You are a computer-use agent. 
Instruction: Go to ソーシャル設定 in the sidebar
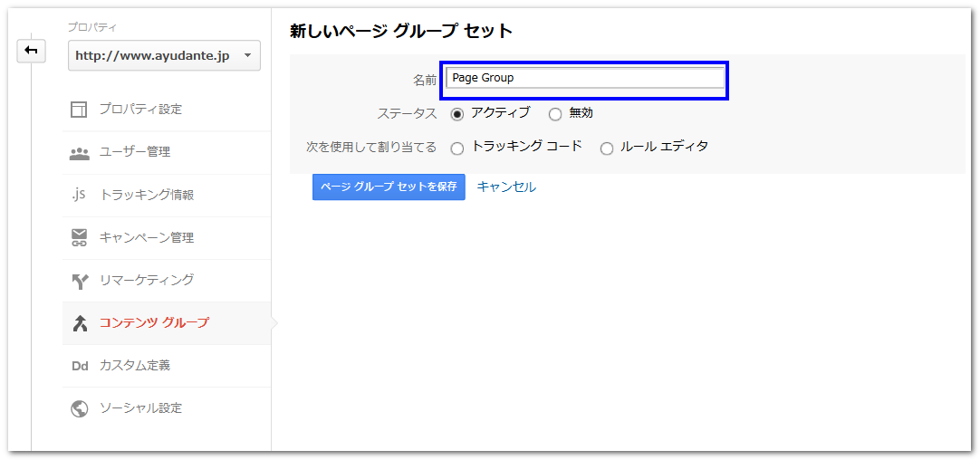point(140,408)
